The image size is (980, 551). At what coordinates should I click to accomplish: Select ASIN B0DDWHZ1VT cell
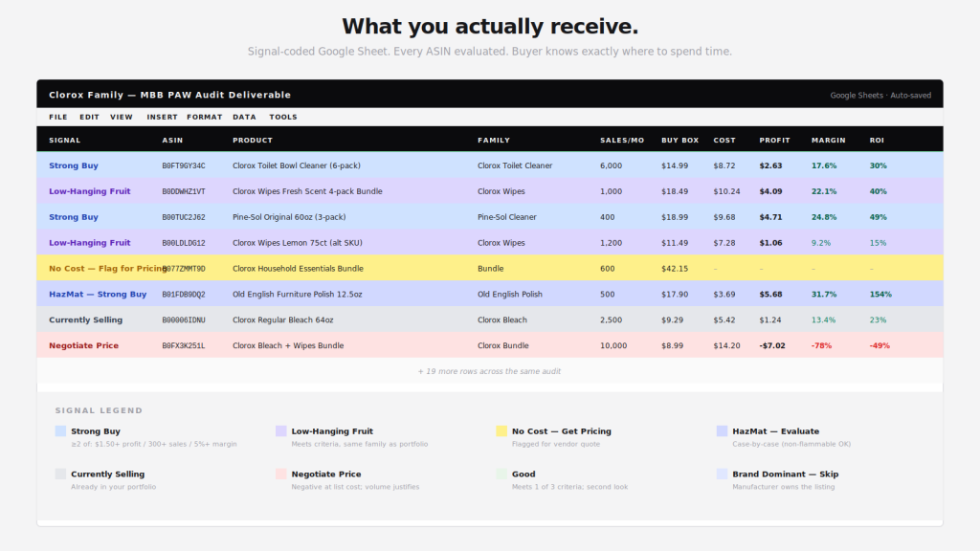[x=184, y=191]
